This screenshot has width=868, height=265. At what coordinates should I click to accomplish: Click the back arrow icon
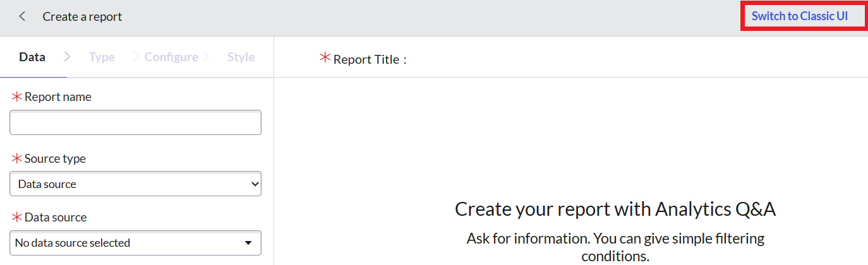(x=22, y=16)
